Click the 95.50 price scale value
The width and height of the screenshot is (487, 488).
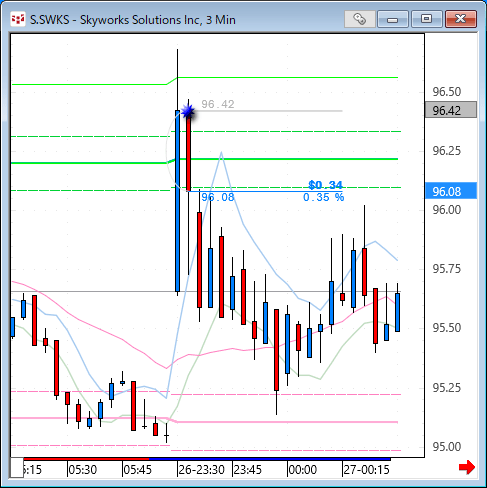446,328
